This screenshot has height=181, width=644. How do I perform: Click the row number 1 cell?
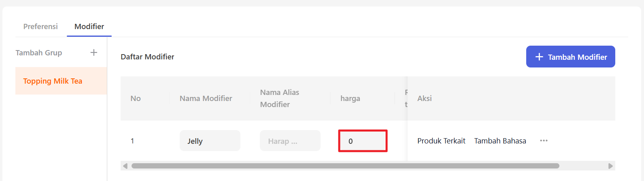point(132,141)
